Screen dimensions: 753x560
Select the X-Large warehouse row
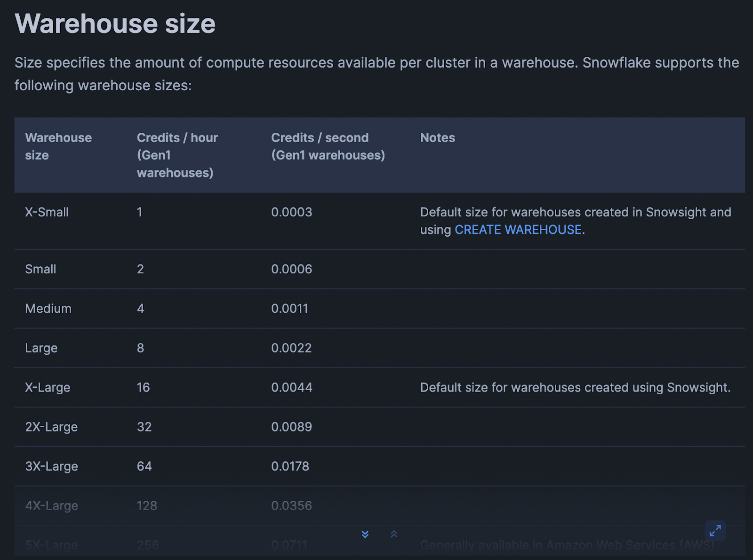[48, 387]
